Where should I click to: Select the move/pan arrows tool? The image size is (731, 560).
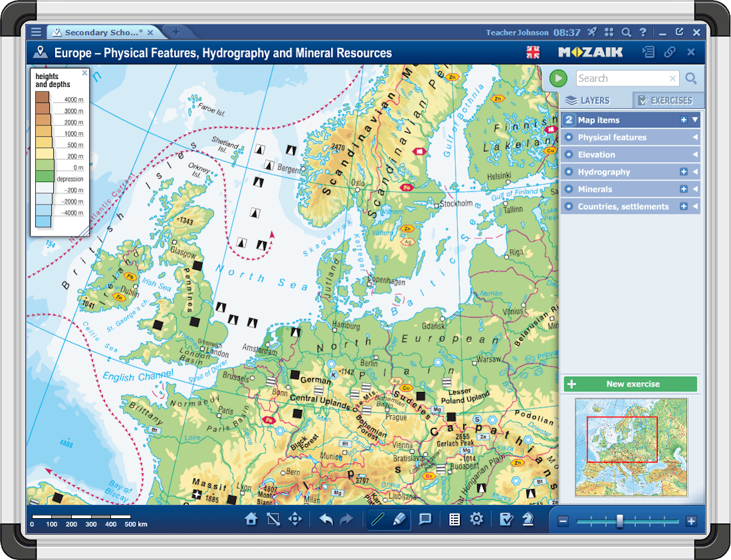[x=295, y=519]
